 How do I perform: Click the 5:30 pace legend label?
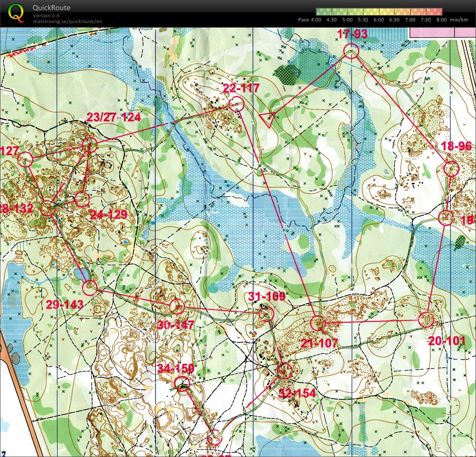(x=363, y=20)
